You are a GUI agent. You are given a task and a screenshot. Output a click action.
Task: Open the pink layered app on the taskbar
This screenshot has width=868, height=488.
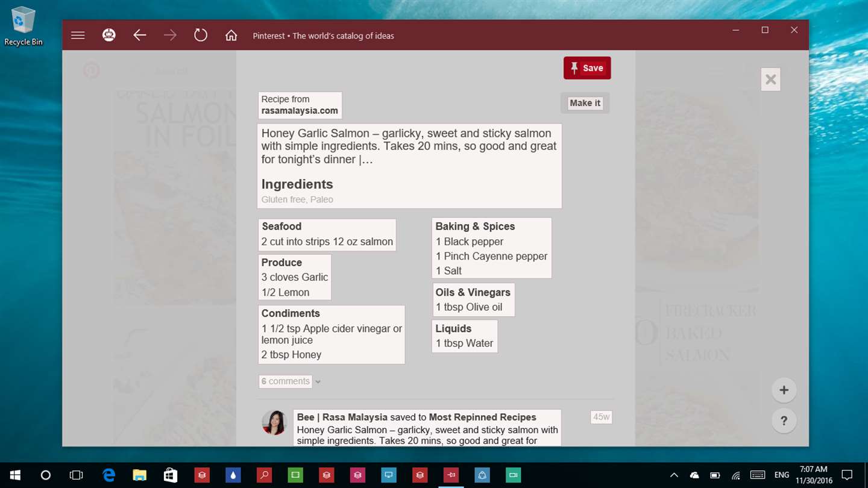[357, 475]
